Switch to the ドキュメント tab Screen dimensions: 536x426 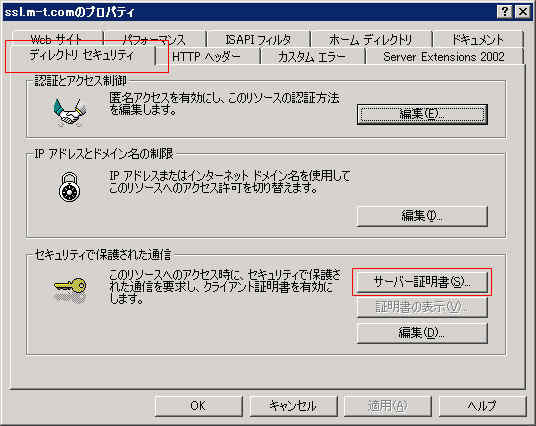coord(478,39)
